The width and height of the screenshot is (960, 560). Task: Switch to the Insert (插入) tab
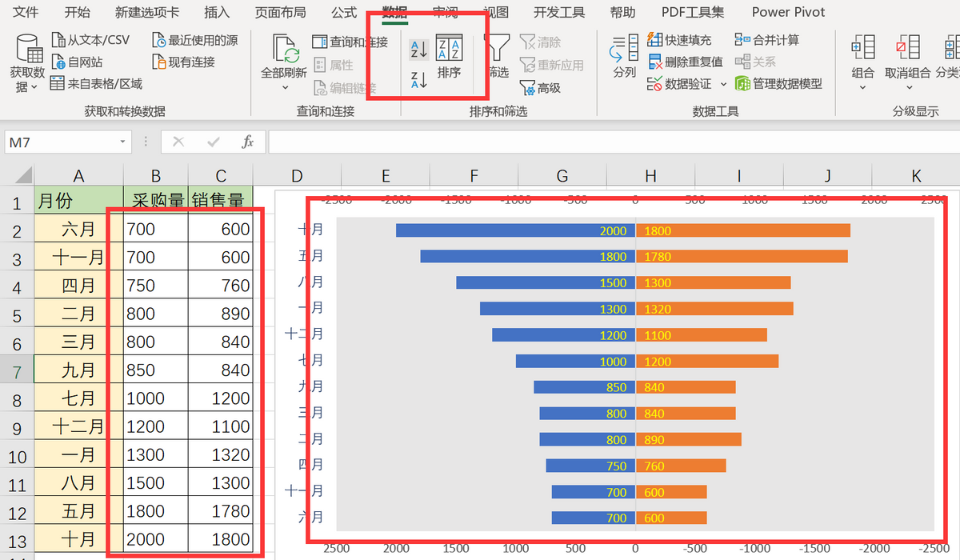[x=217, y=12]
